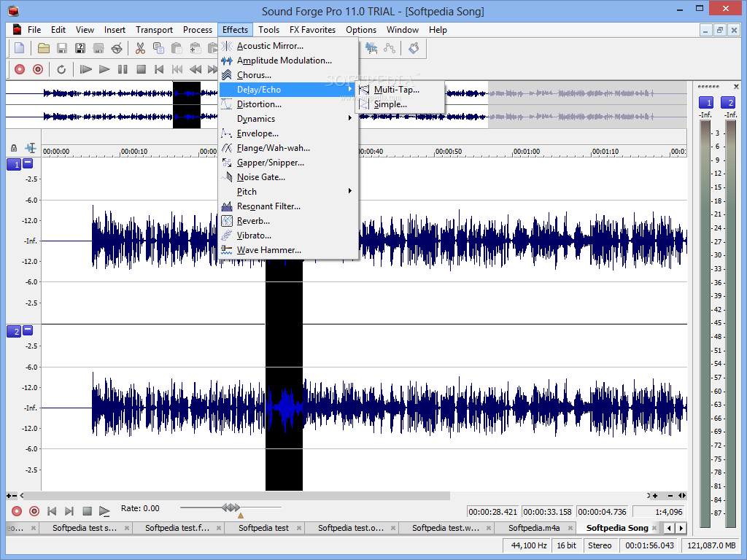Click the horizontal scrollbar under the waveform

coord(237,496)
